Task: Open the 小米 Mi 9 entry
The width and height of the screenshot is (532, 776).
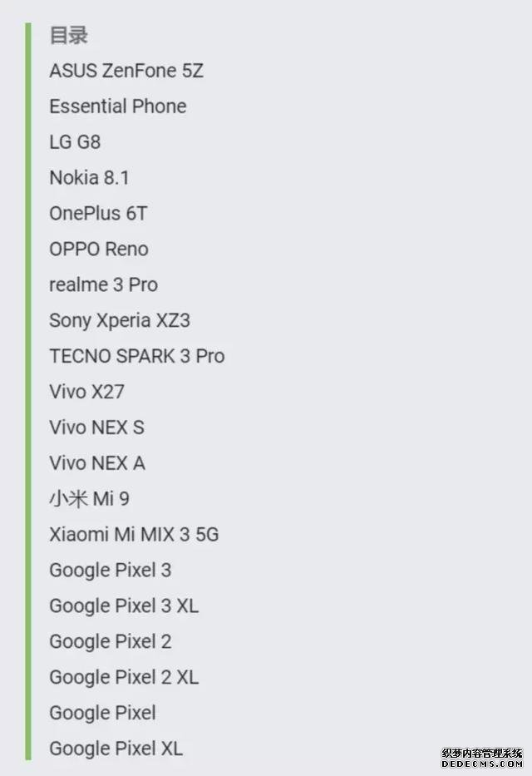Action: [x=90, y=499]
